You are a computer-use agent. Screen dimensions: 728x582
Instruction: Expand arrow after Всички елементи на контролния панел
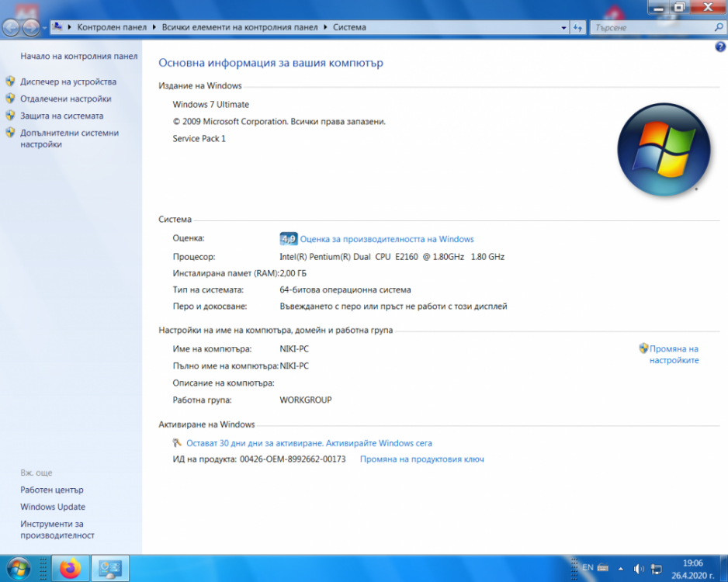(x=325, y=27)
